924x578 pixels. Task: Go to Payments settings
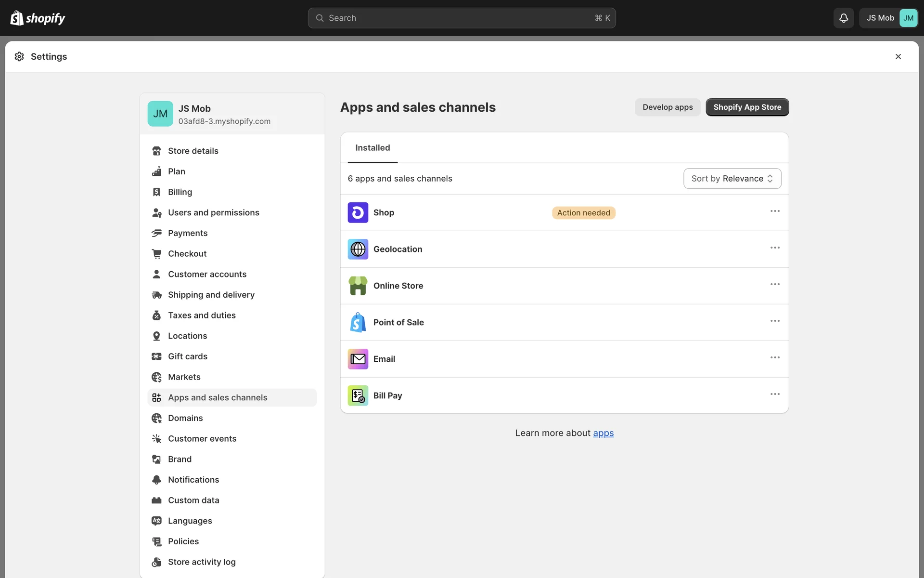coord(188,233)
